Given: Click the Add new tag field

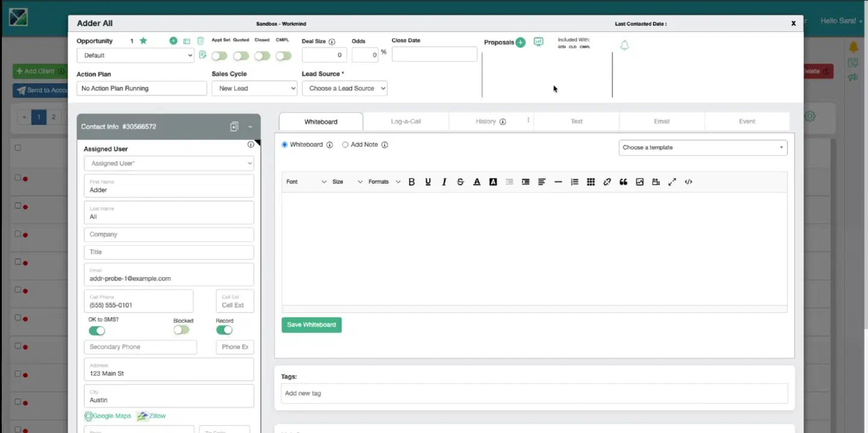Looking at the screenshot, I should click(534, 393).
